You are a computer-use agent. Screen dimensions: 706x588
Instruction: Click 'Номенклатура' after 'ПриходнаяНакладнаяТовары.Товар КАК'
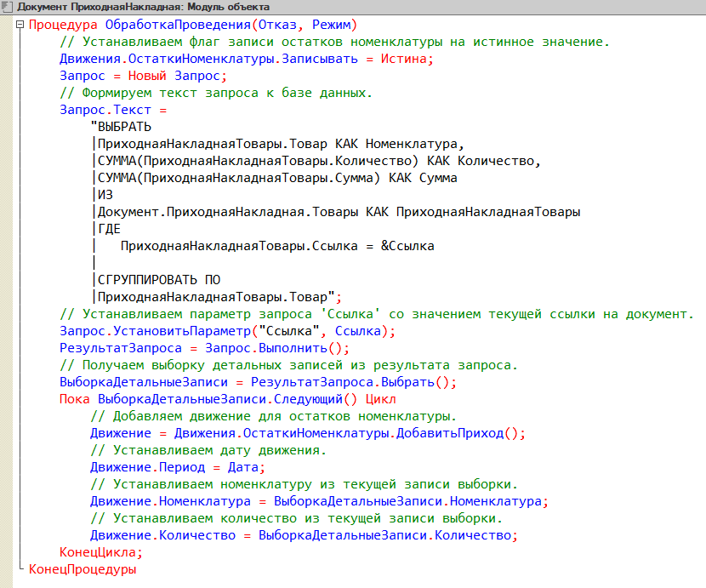click(412, 144)
